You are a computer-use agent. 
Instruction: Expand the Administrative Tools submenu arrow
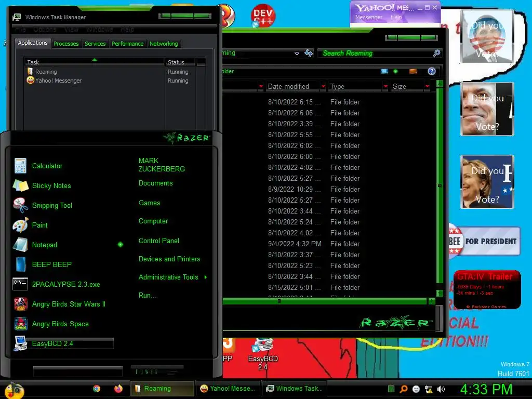pos(206,277)
